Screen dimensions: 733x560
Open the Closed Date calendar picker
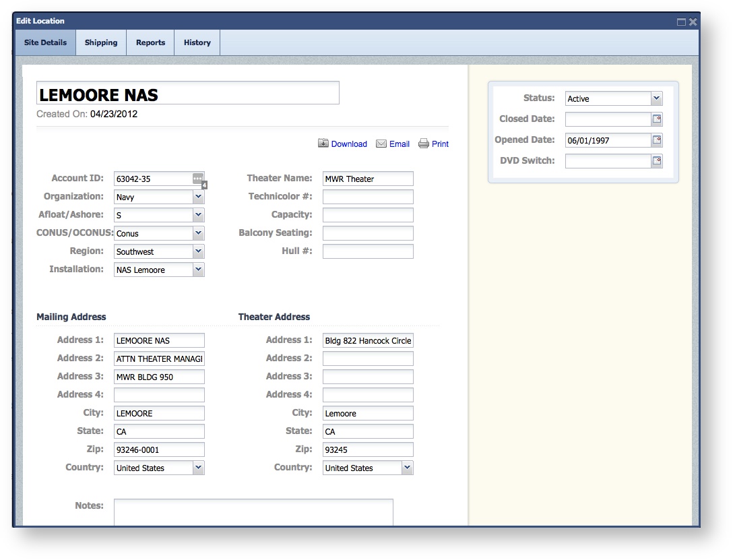pyautogui.click(x=657, y=119)
